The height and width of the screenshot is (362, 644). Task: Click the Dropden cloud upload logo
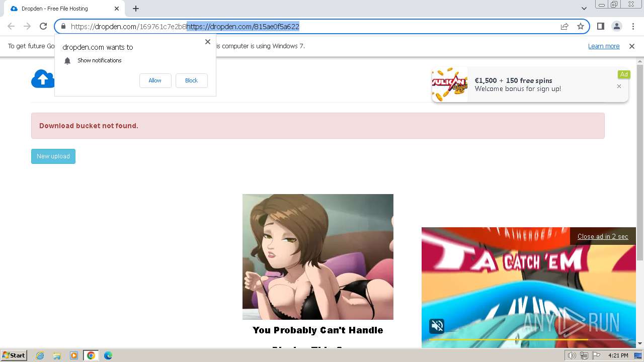tap(43, 79)
